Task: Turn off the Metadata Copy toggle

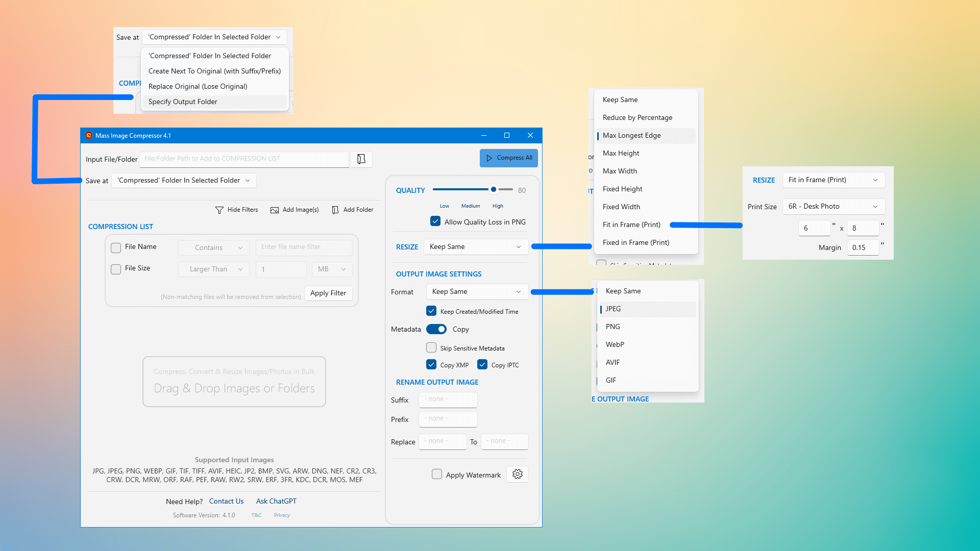Action: point(436,330)
